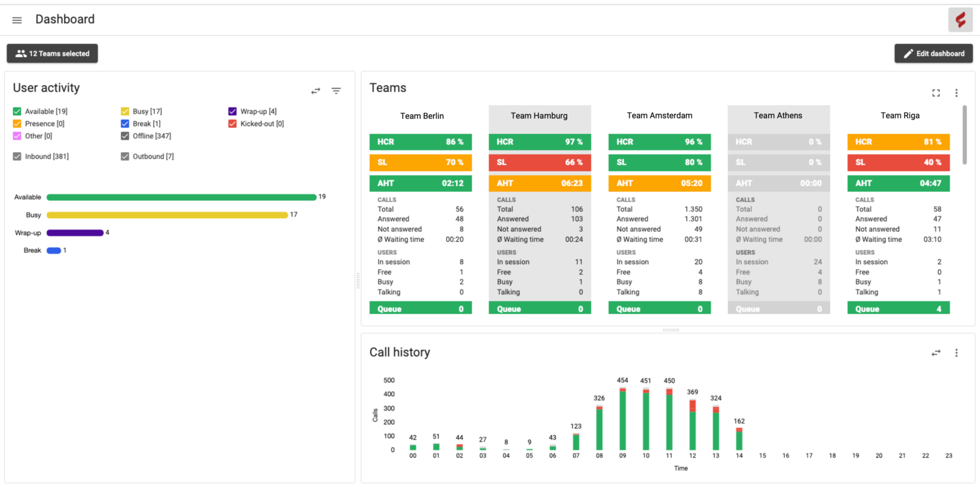Expand Teams widget to fullscreen

click(x=936, y=93)
